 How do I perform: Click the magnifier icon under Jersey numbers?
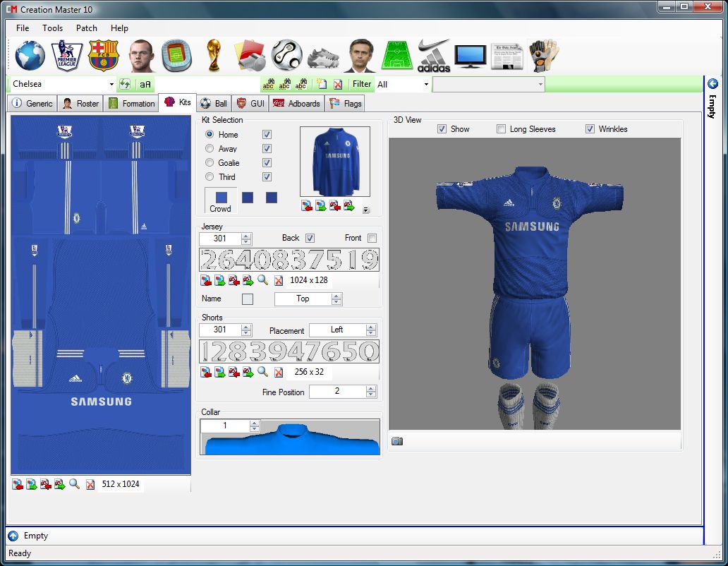tap(263, 280)
